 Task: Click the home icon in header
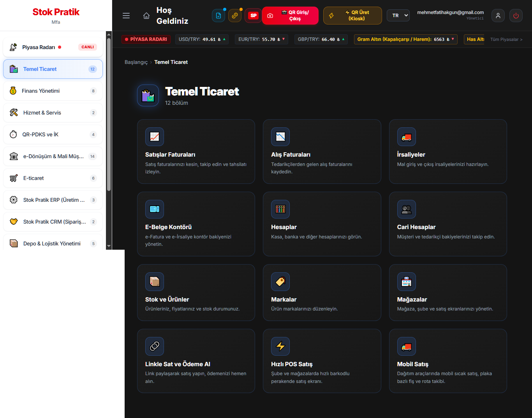[146, 16]
